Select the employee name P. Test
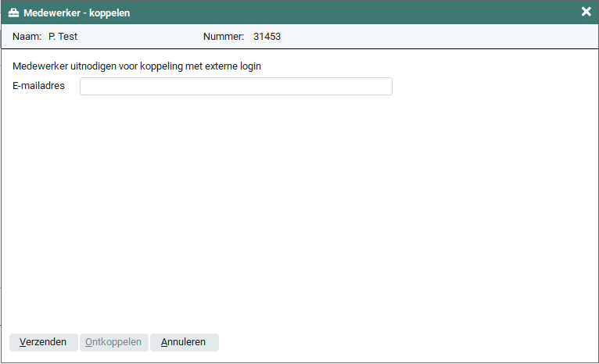 point(63,37)
